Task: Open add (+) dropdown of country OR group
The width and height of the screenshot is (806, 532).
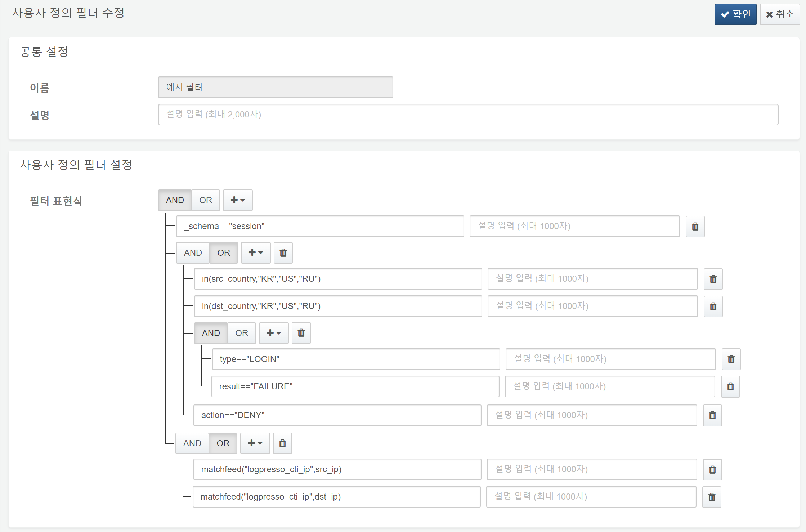Action: pos(256,253)
